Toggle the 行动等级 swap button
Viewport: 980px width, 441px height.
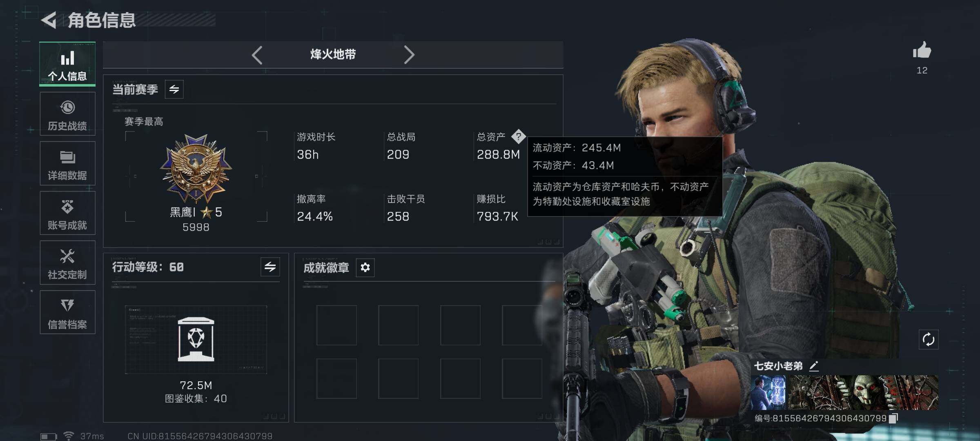tap(270, 267)
